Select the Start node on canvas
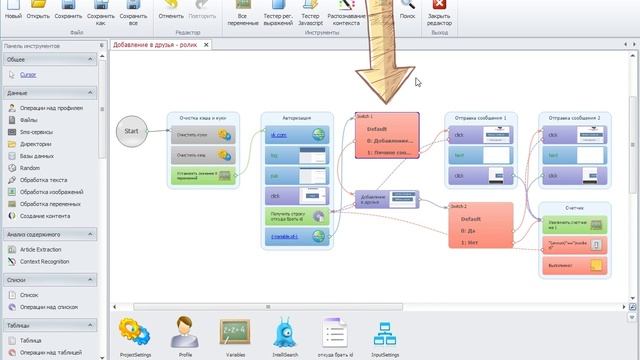640x360 pixels. pos(131,131)
